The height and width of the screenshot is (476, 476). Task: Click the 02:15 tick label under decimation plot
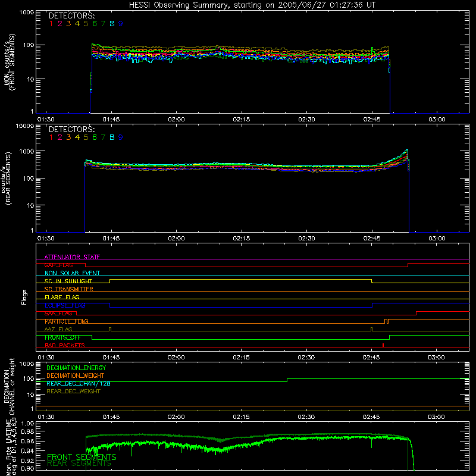point(242,417)
